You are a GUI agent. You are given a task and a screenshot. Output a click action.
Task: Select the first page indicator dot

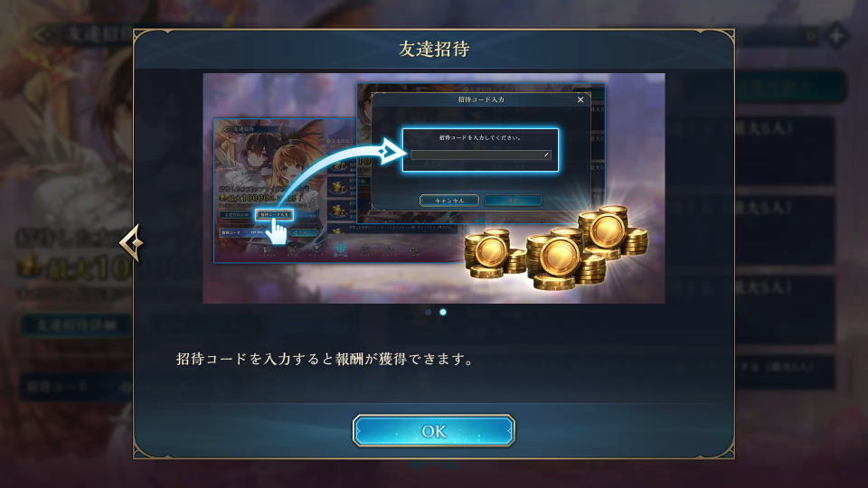[x=428, y=312]
